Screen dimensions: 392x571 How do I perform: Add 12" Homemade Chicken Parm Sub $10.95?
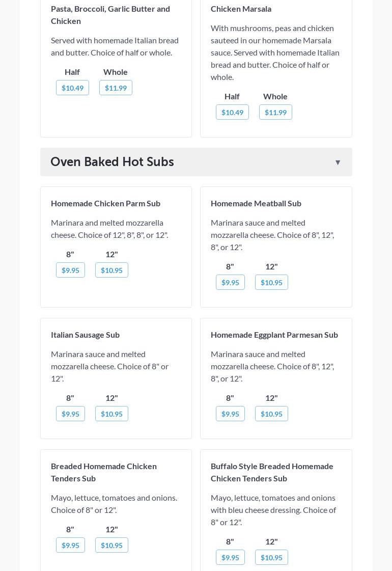pyautogui.click(x=111, y=270)
